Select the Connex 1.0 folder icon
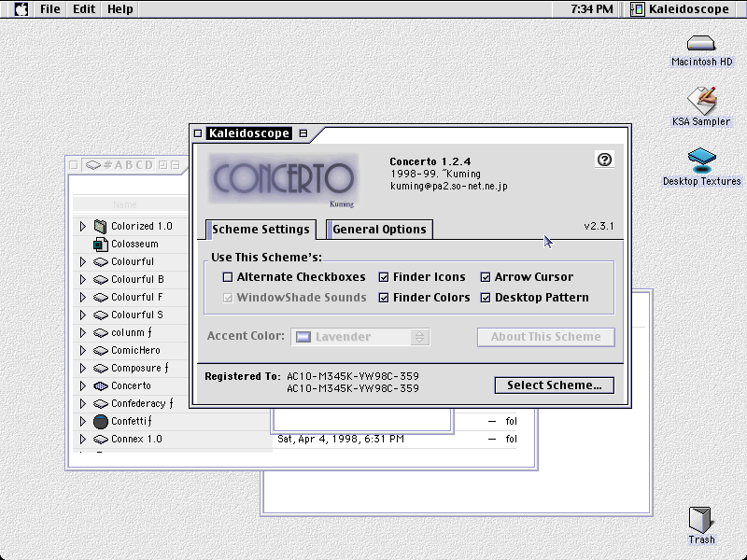Viewport: 747px width, 560px height. click(x=100, y=439)
